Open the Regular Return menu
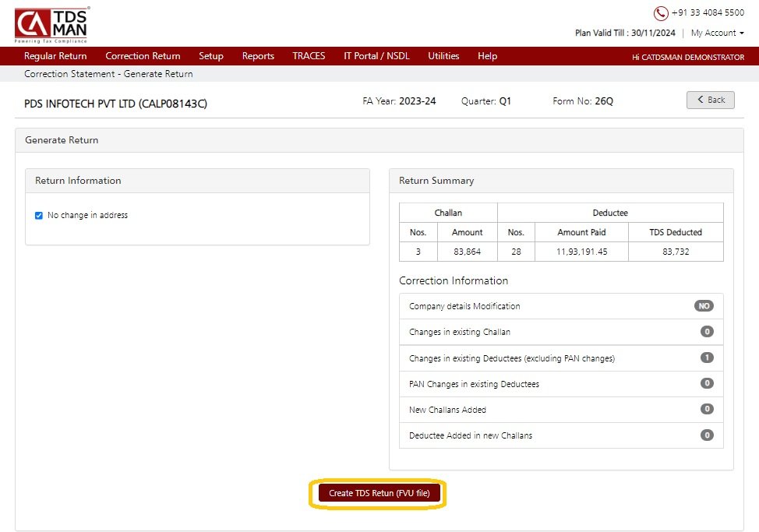759x532 pixels. click(x=55, y=56)
